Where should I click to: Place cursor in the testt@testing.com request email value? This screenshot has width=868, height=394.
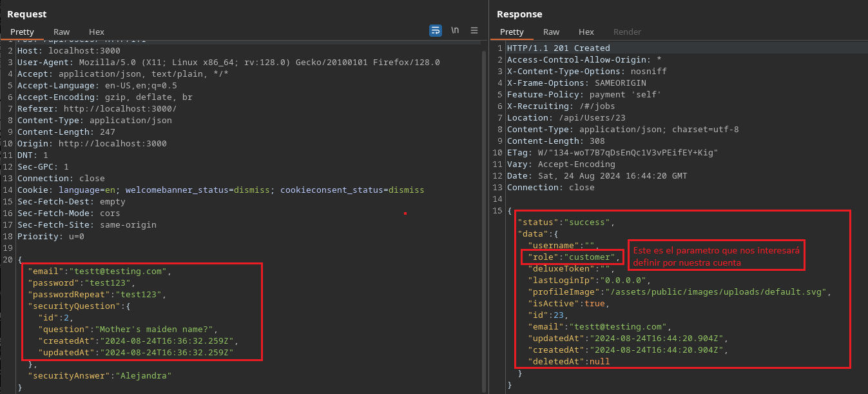point(119,271)
